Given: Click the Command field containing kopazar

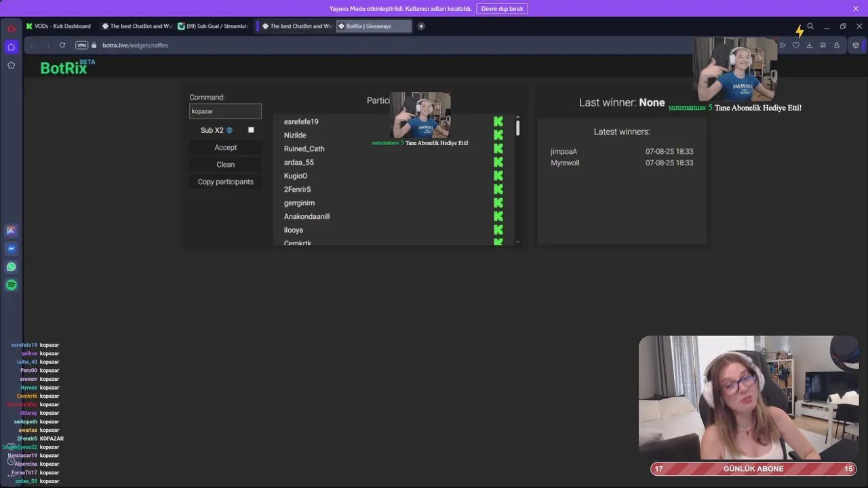Looking at the screenshot, I should pos(225,111).
